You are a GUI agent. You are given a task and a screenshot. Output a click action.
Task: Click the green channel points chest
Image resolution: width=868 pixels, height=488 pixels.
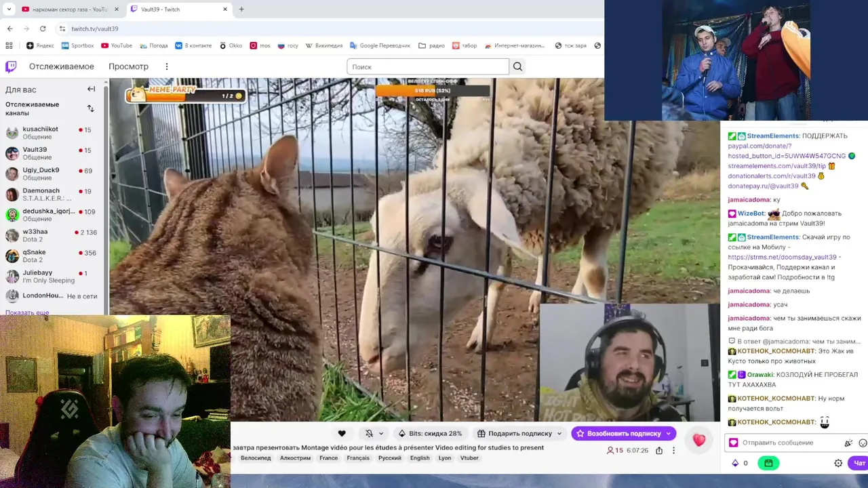pos(768,463)
